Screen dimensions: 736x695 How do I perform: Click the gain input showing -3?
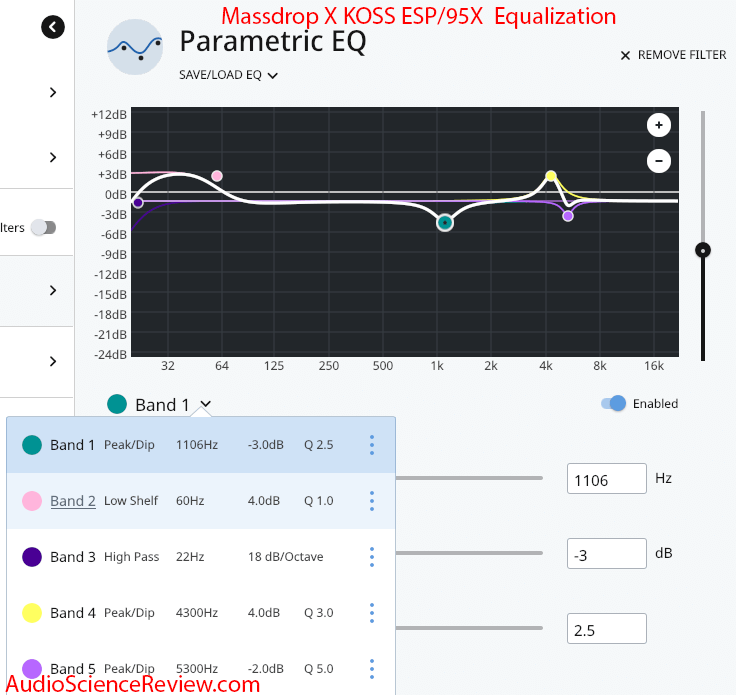click(606, 553)
